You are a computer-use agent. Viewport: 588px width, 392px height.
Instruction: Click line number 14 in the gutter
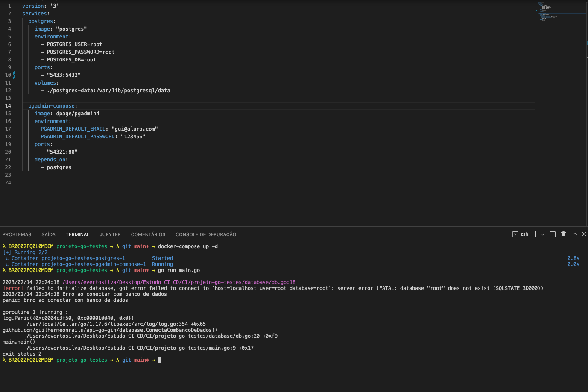[x=8, y=106]
